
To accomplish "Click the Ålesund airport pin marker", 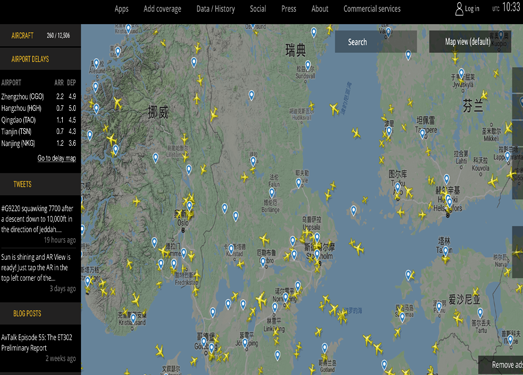I will click(x=96, y=63).
